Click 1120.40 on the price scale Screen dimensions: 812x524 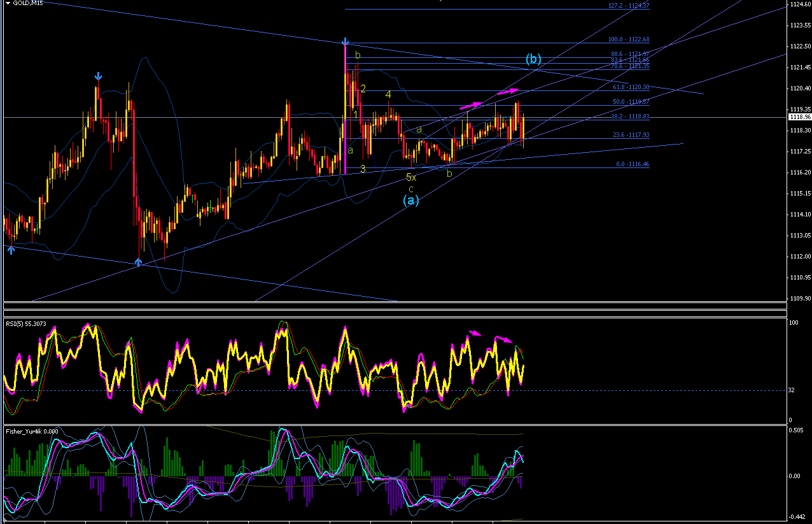click(799, 89)
